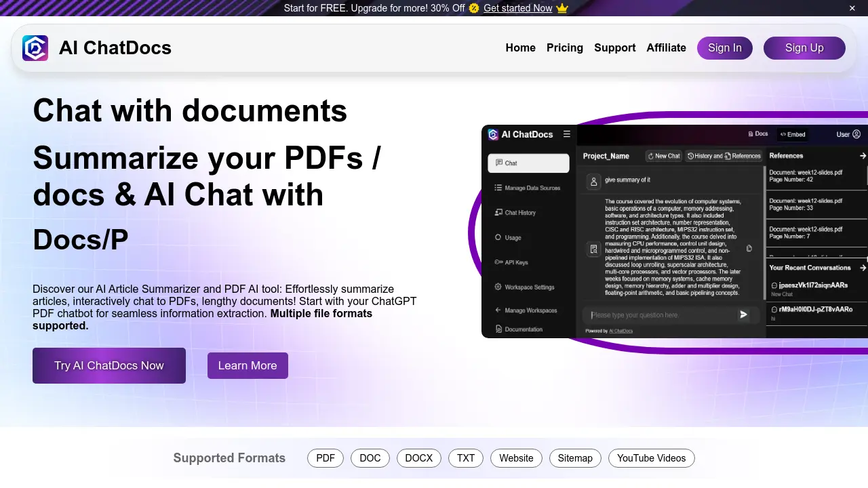The width and height of the screenshot is (868, 488).
Task: Click New Chat button in the preview
Action: pyautogui.click(x=663, y=156)
